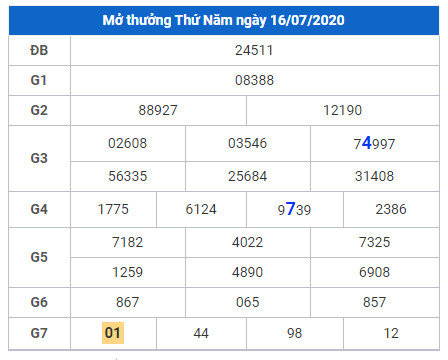Select the G3 row label
Image resolution: width=448 pixels, height=360 pixels.
point(39,158)
